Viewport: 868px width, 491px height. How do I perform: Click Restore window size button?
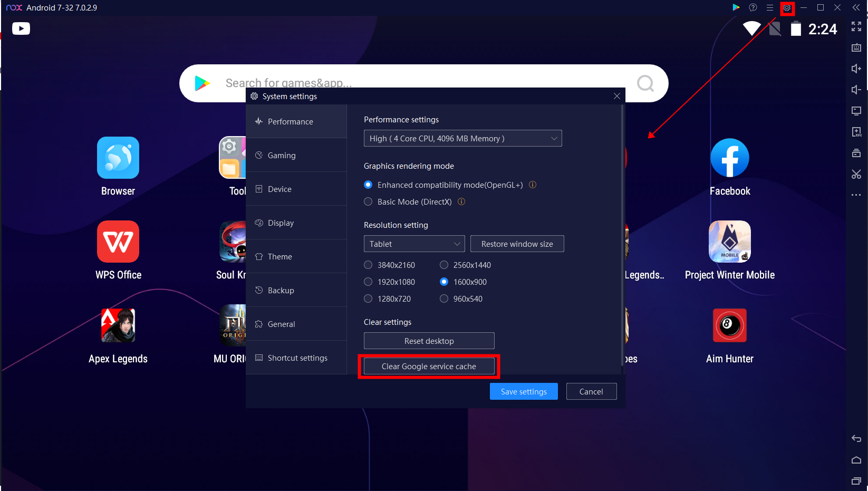pyautogui.click(x=517, y=244)
